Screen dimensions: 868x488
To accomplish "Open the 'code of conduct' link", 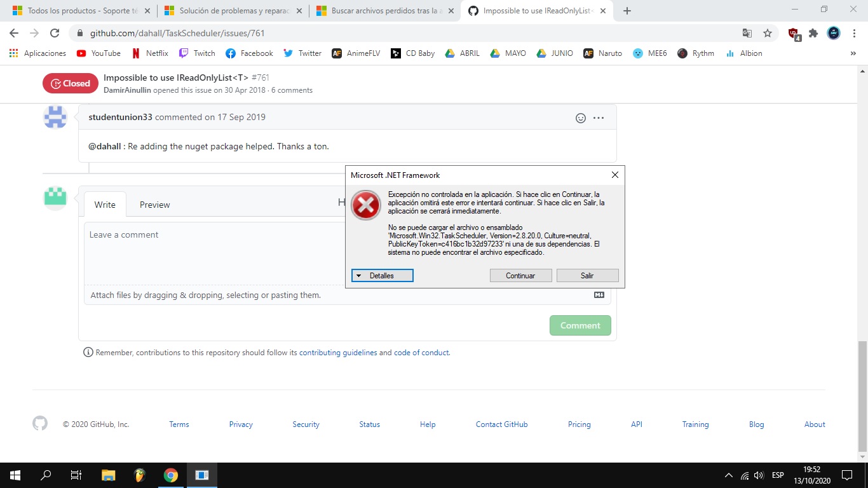I will [421, 352].
